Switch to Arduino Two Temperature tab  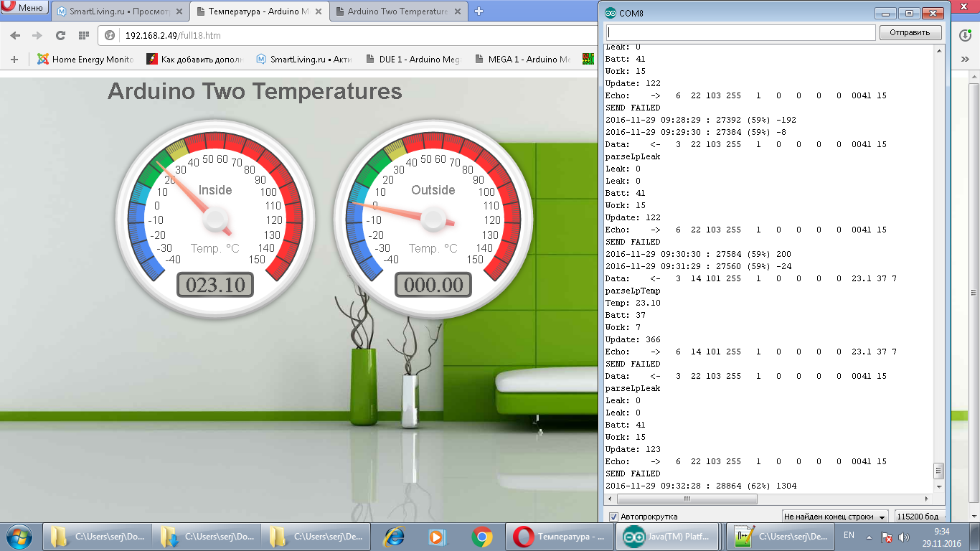pos(397,11)
